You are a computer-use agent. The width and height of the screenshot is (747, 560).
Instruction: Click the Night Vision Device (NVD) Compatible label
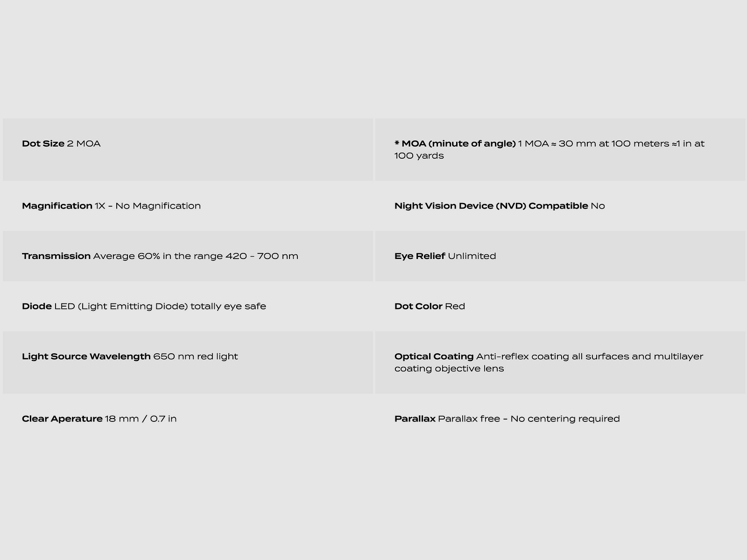(x=491, y=206)
